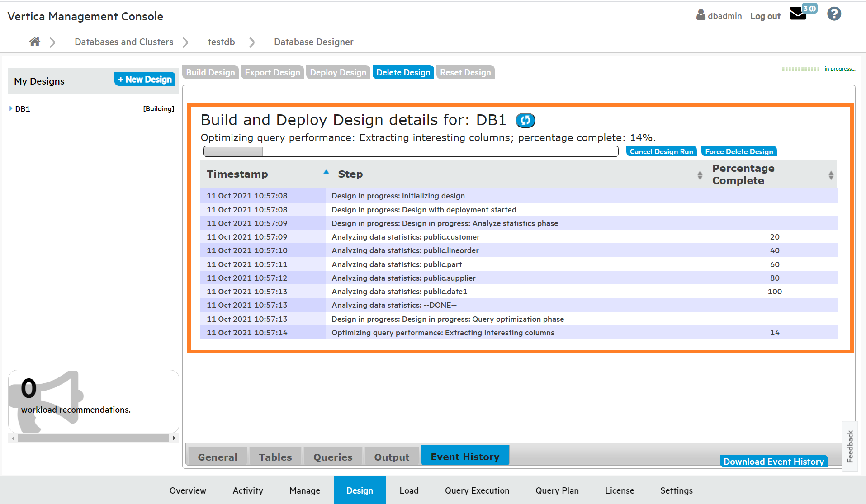Switch to the Tables tab
The height and width of the screenshot is (504, 866).
[275, 457]
